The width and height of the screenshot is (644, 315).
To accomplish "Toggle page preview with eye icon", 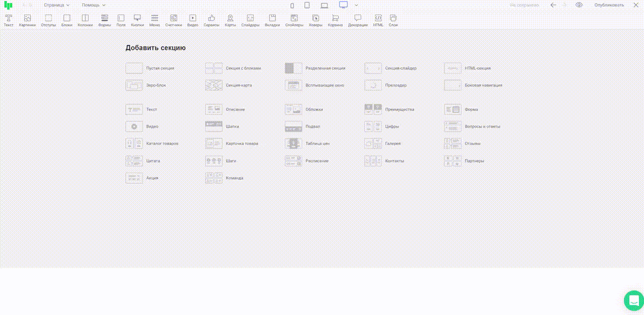I will (579, 5).
